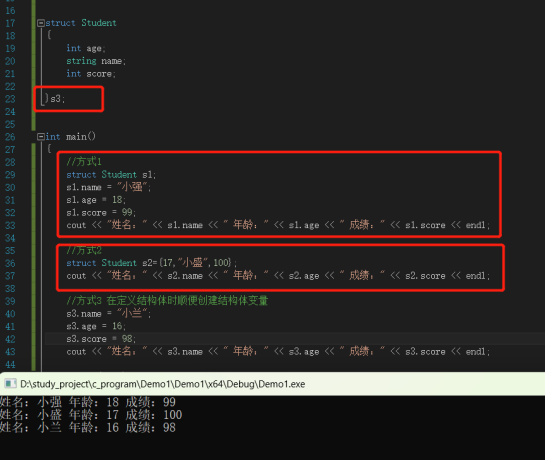
Task: Place cursor on the string name declaration
Action: click(x=96, y=61)
